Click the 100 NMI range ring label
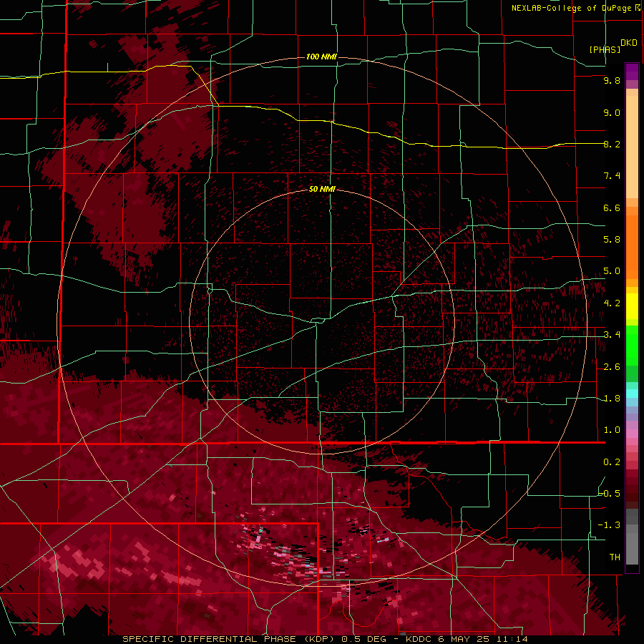The image size is (644, 644). (x=321, y=57)
